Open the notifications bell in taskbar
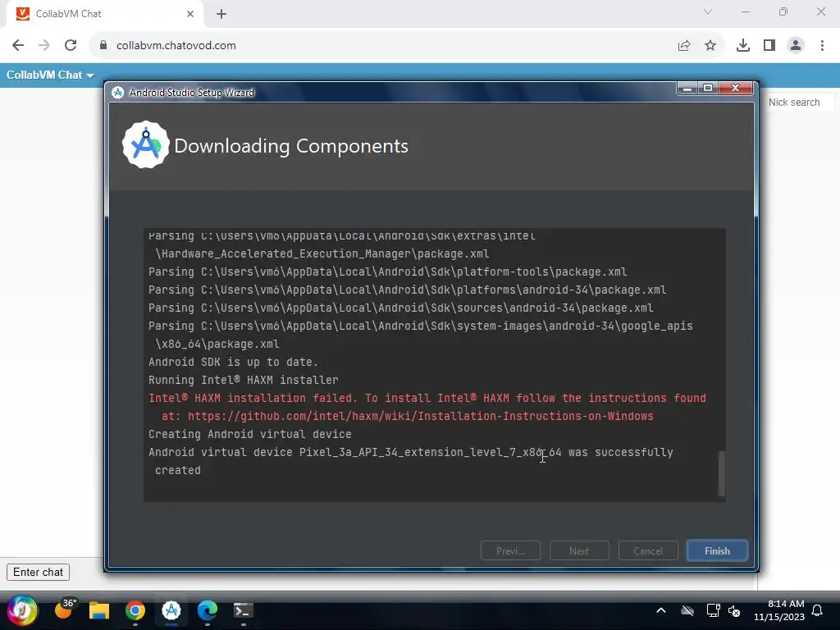The image size is (840, 630). click(818, 610)
